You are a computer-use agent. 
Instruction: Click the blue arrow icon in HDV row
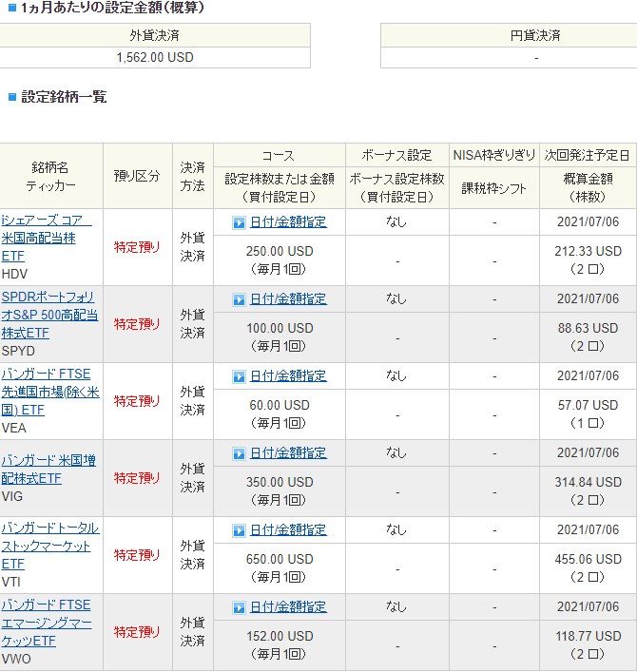point(239,222)
